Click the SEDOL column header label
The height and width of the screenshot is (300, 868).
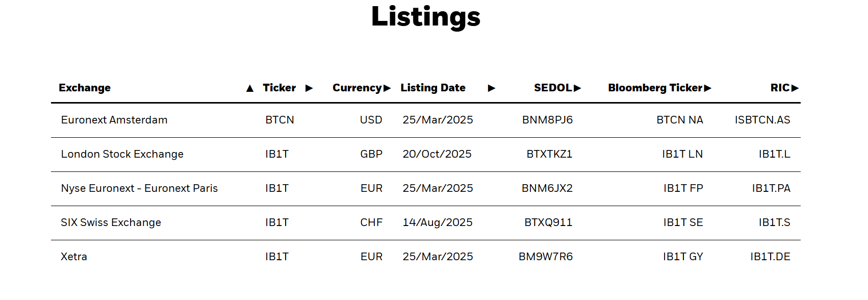click(x=553, y=88)
